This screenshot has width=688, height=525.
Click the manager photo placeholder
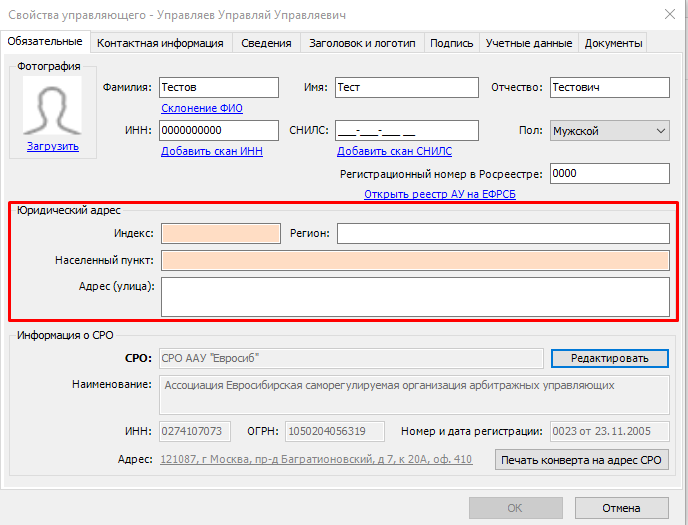coord(52,106)
